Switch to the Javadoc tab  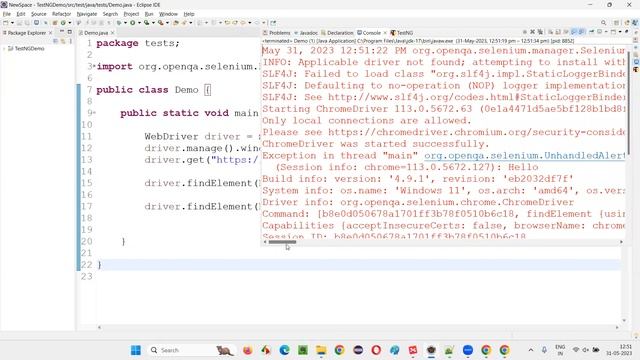tap(306, 33)
